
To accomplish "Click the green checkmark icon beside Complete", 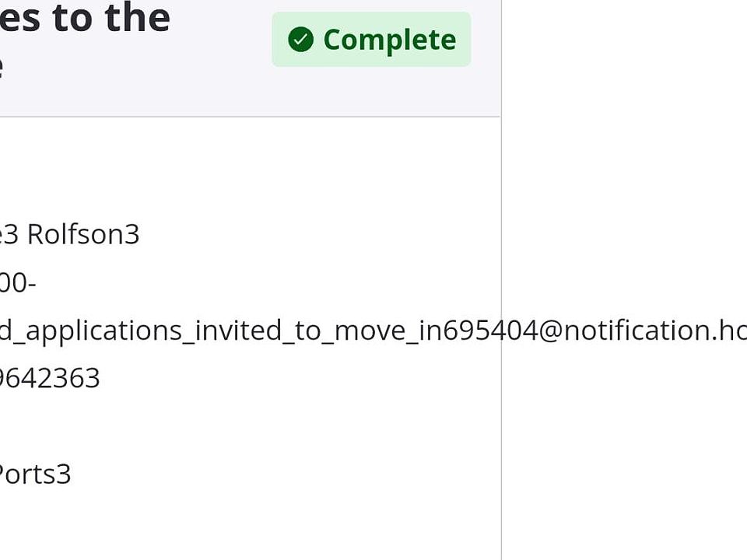I will tap(300, 40).
